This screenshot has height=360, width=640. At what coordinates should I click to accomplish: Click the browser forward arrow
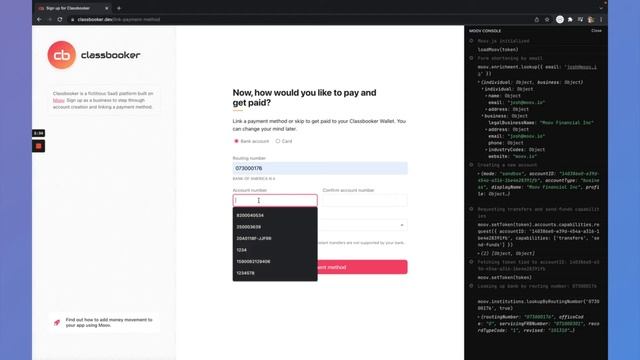pyautogui.click(x=49, y=19)
